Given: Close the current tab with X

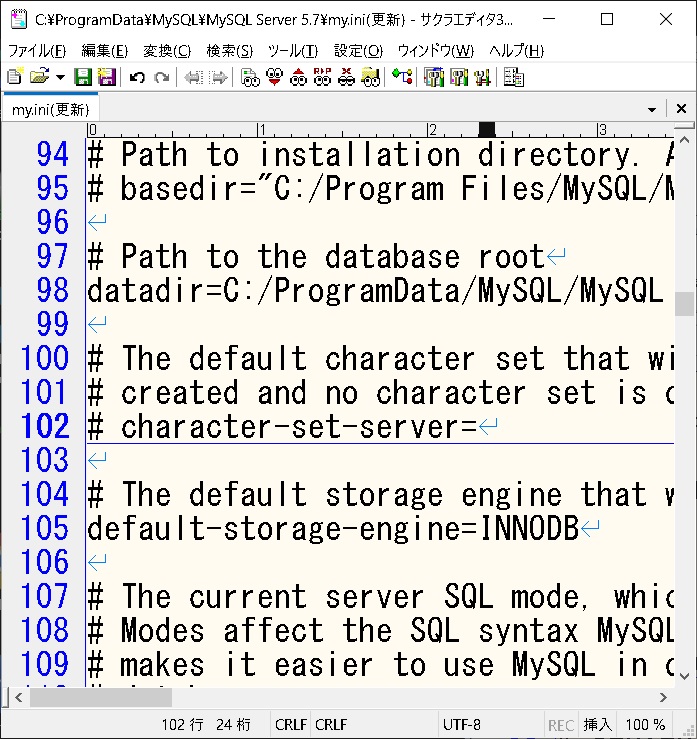Looking at the screenshot, I should pyautogui.click(x=681, y=109).
